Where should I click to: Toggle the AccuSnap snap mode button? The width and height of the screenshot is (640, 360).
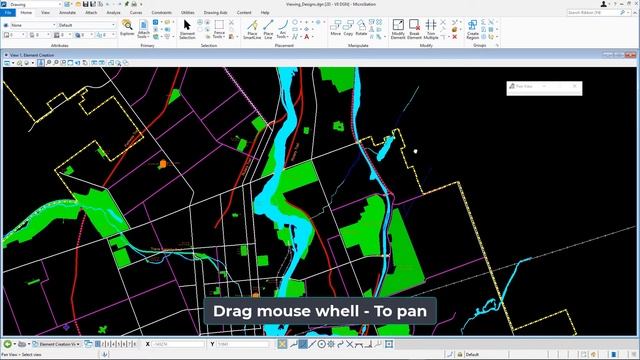tap(282, 344)
